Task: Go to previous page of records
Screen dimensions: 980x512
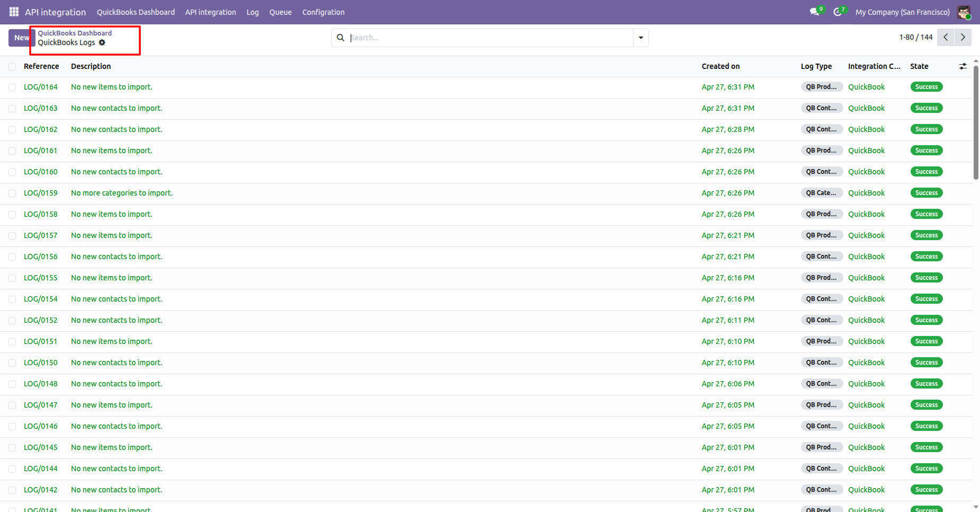Action: [x=946, y=37]
